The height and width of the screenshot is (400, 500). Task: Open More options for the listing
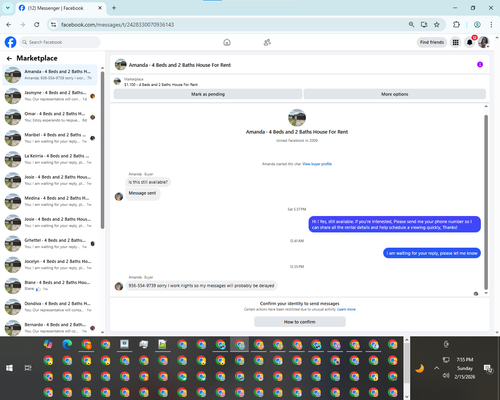click(x=395, y=94)
